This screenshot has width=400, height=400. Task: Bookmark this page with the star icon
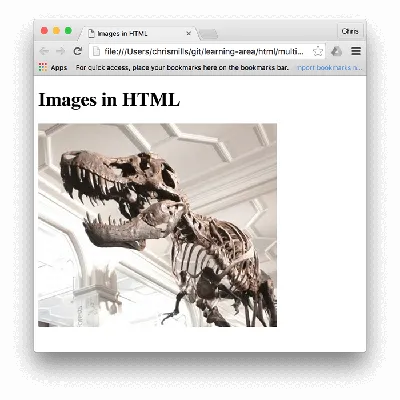click(x=318, y=51)
